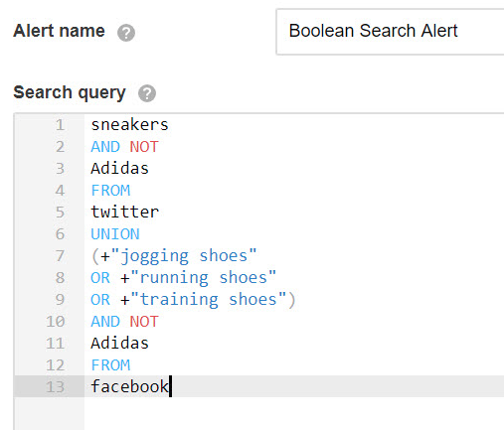This screenshot has width=504, height=430.
Task: Click the "jogging shoes" phrase on line 7
Action: (x=184, y=256)
